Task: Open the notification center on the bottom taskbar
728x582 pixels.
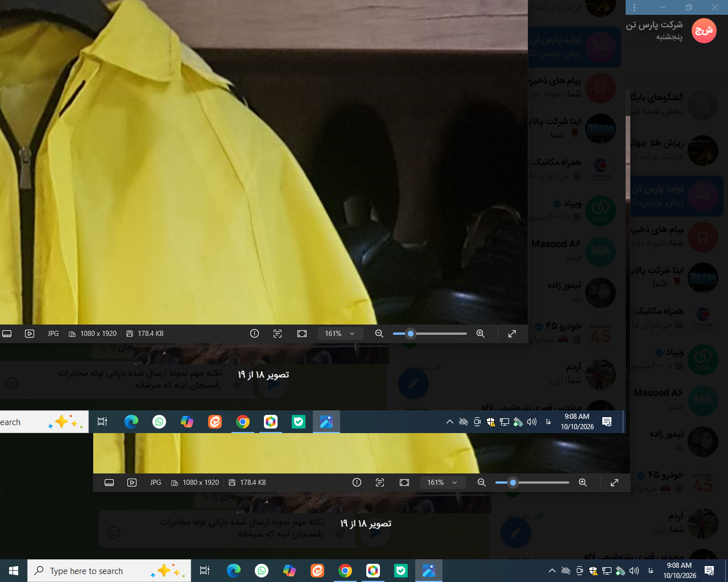Action: coord(709,571)
